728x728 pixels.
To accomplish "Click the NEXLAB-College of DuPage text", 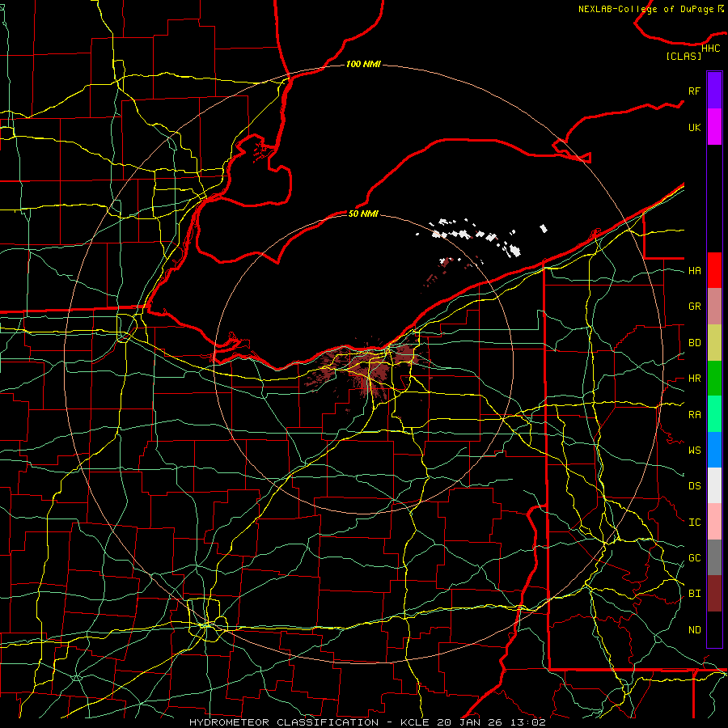I will [645, 9].
